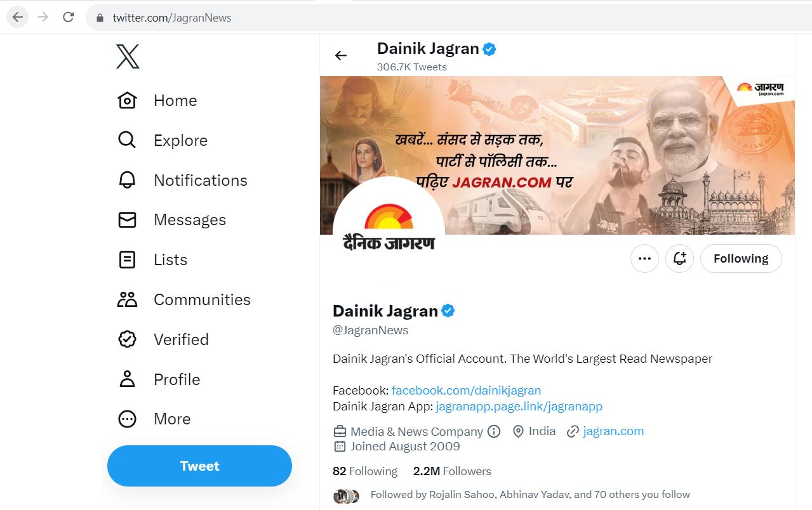Click the X logo in the sidebar
This screenshot has width=812, height=510.
(126, 57)
